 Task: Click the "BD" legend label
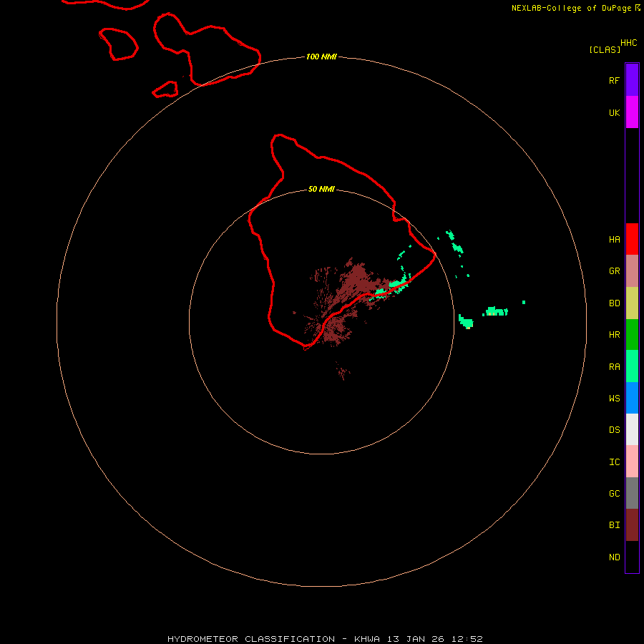coord(614,303)
